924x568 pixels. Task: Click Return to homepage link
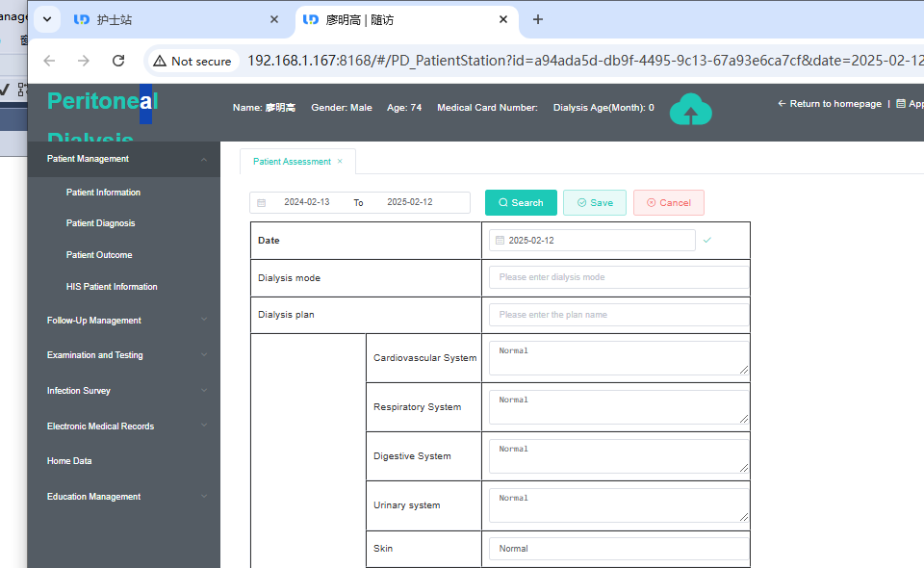click(x=830, y=104)
